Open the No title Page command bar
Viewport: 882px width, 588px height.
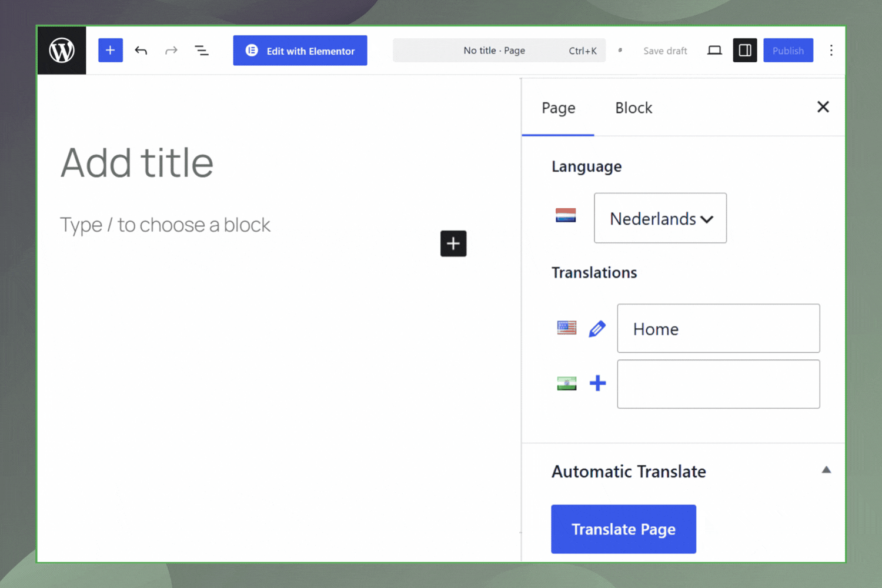[x=499, y=51]
